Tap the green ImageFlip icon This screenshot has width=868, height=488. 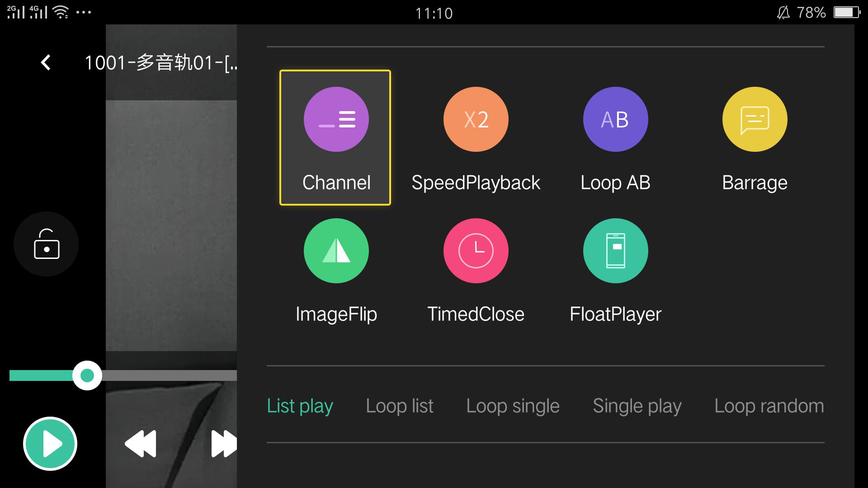click(336, 251)
